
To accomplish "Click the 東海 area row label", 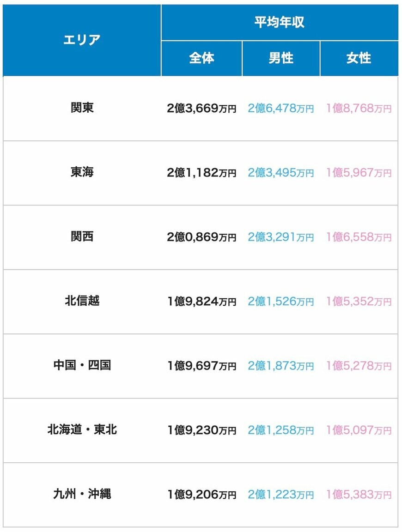I will pyautogui.click(x=82, y=172).
